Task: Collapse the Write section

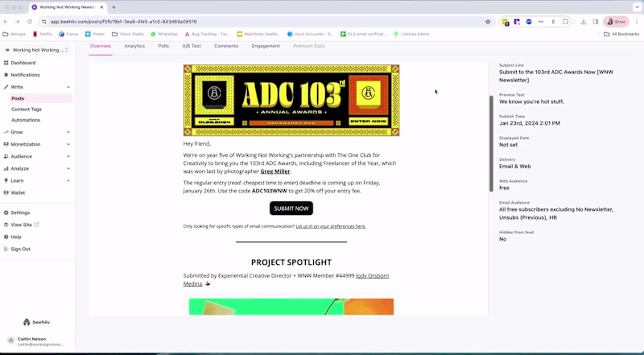Action: point(68,87)
